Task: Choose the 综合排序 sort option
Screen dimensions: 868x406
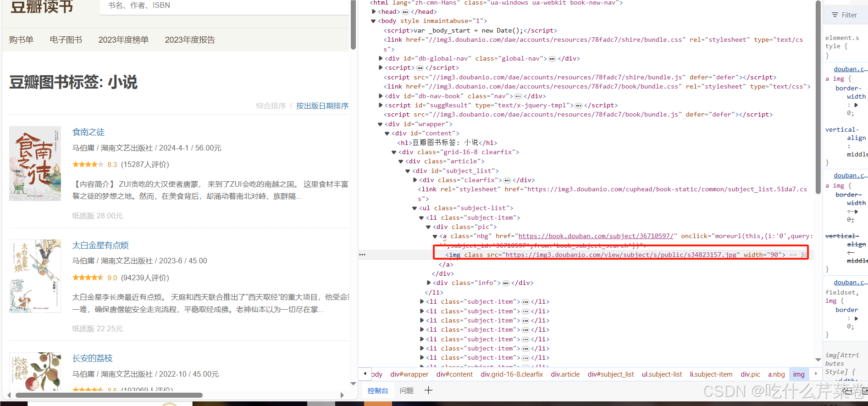Action: point(271,106)
